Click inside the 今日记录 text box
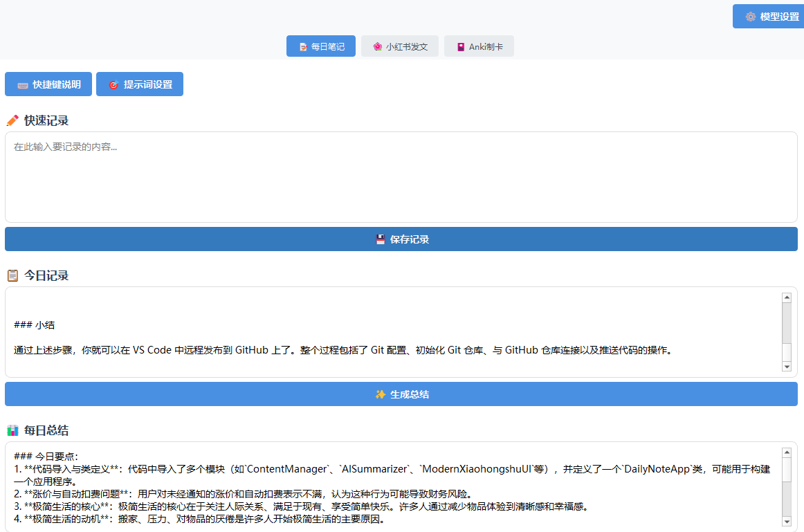This screenshot has width=804, height=532. click(394, 332)
